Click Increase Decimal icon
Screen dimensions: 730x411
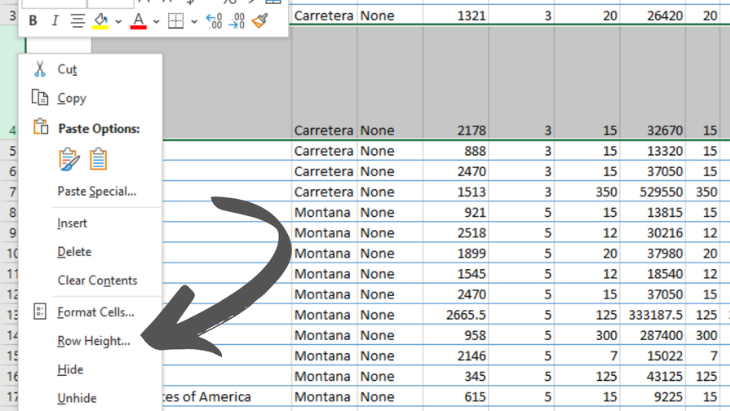tap(214, 21)
